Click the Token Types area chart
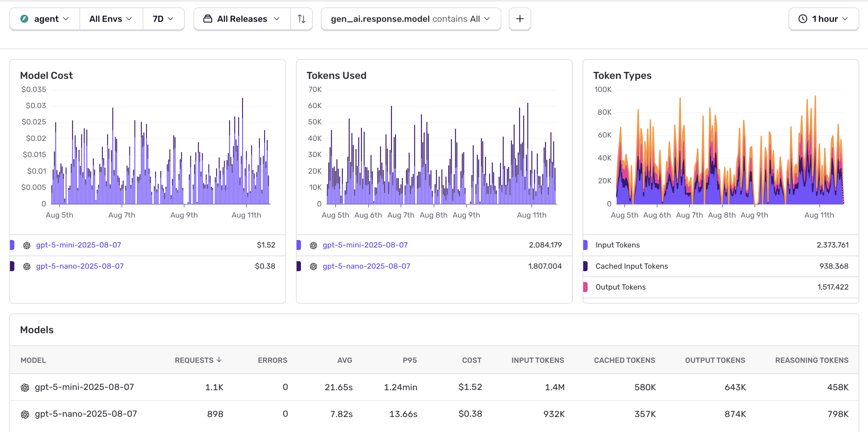Image resolution: width=868 pixels, height=432 pixels. click(x=730, y=147)
